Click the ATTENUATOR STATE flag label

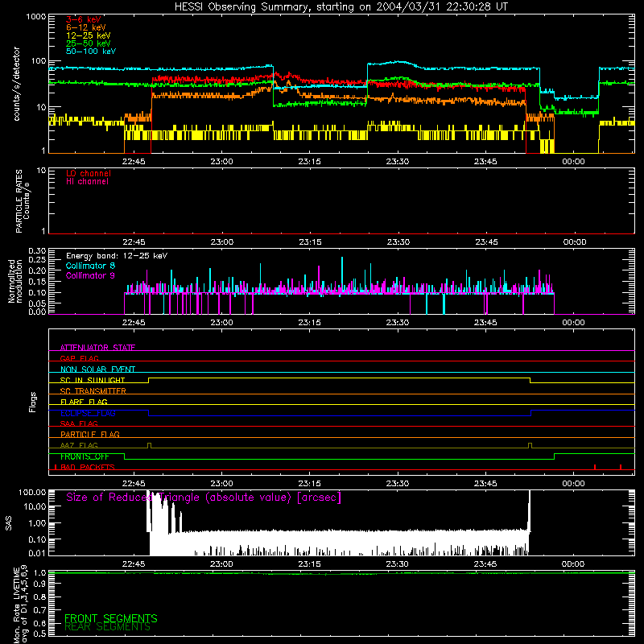pos(97,348)
